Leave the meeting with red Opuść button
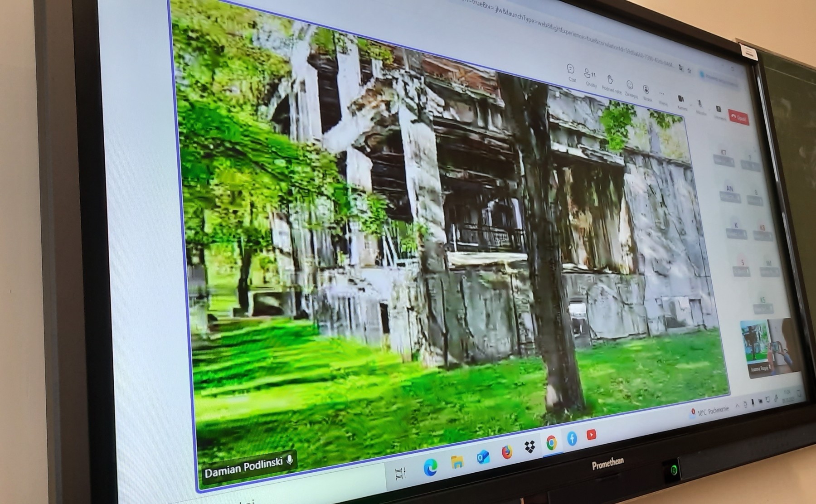 [738, 117]
